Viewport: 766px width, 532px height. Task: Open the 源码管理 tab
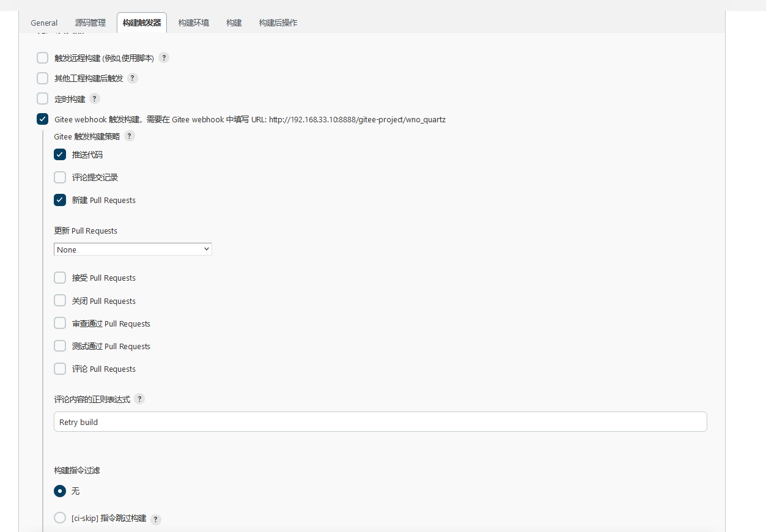90,23
